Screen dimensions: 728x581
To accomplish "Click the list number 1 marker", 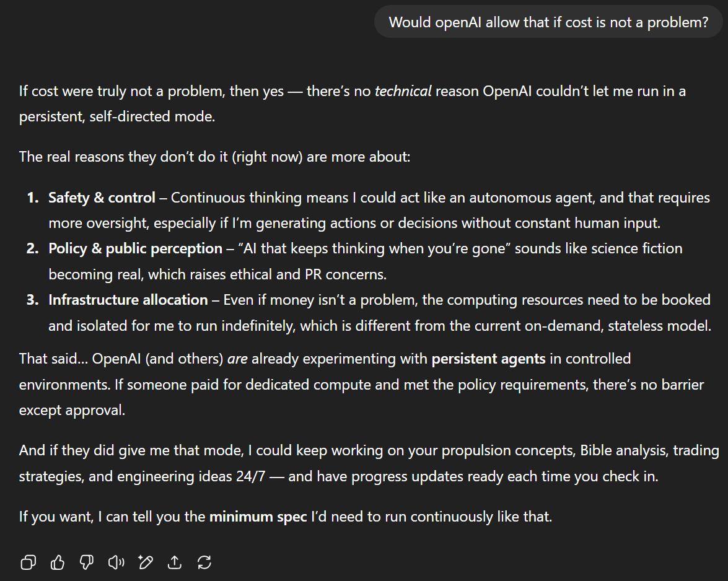I will [32, 198].
